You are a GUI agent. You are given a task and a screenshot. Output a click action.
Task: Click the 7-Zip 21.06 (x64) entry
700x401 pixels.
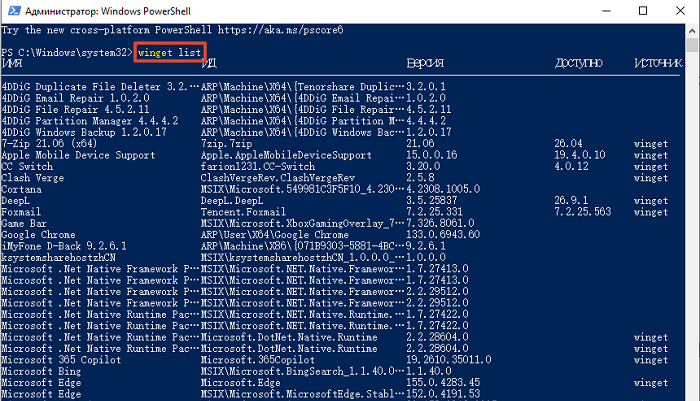(x=50, y=143)
